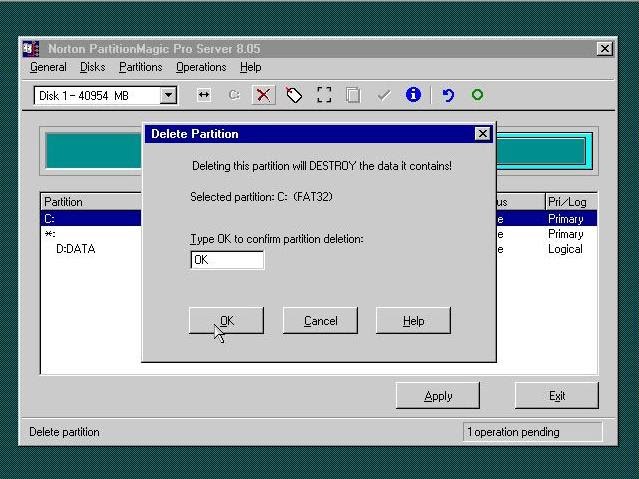Click the confirmation text field containing OK
The height and width of the screenshot is (479, 639).
tap(227, 260)
